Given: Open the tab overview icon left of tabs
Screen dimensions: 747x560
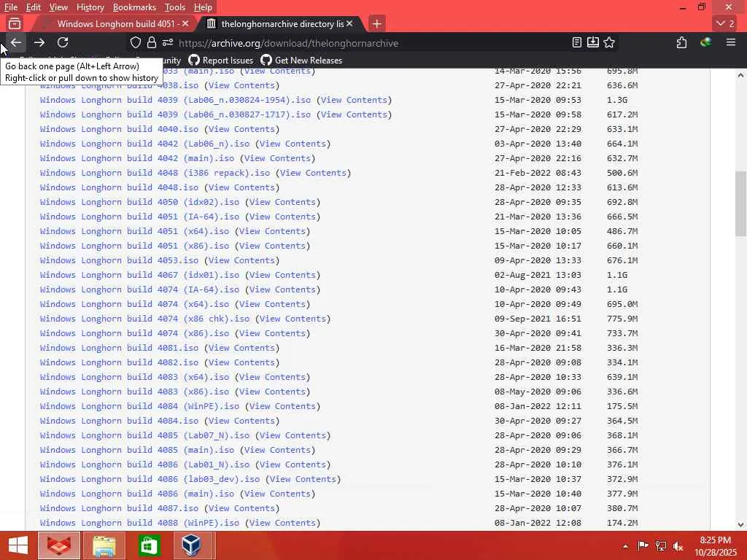Looking at the screenshot, I should coord(15,23).
